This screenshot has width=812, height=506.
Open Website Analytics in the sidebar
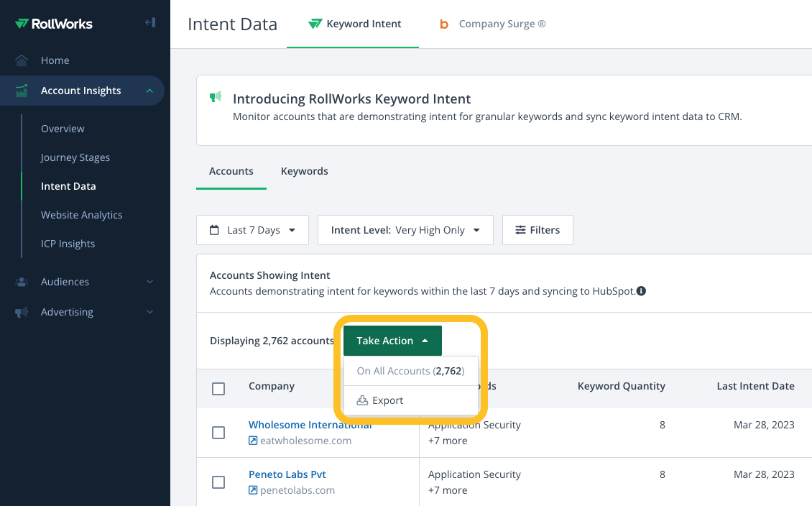pos(82,216)
